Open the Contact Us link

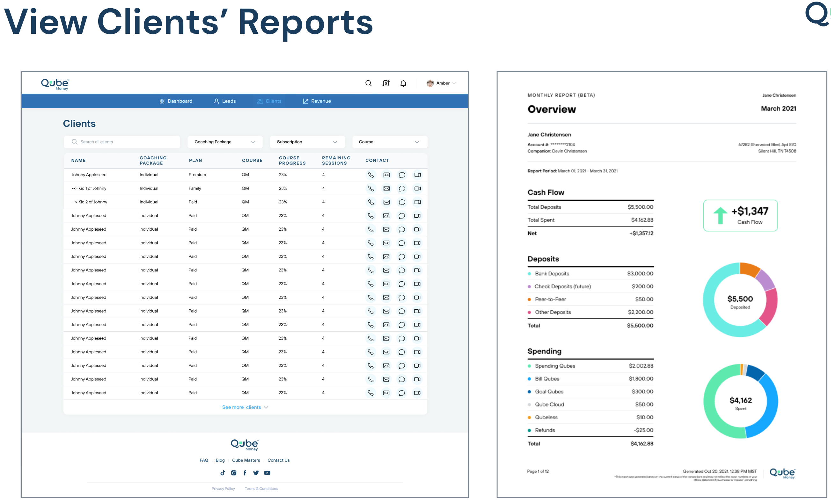(279, 460)
